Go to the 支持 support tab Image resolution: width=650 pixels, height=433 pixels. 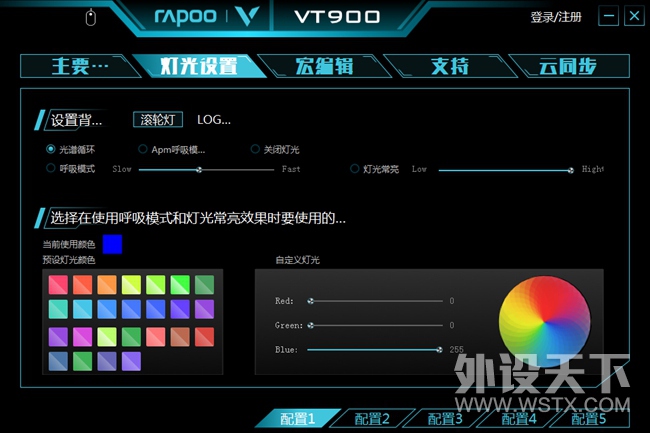pos(450,66)
